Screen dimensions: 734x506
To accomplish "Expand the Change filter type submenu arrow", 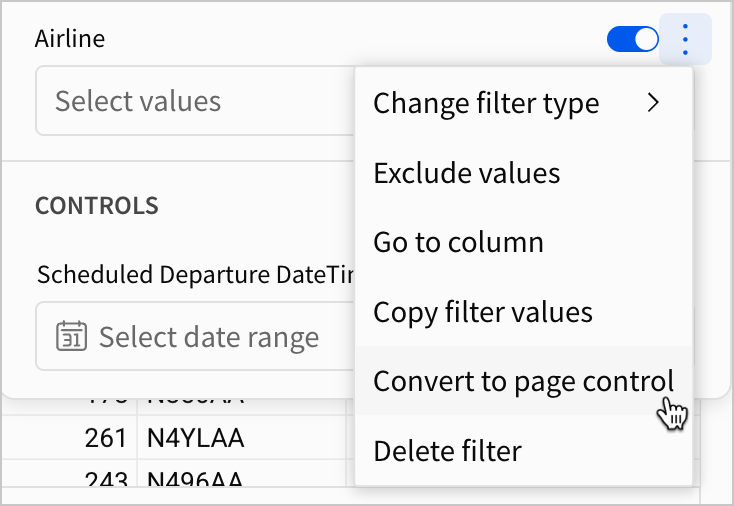I will click(654, 102).
